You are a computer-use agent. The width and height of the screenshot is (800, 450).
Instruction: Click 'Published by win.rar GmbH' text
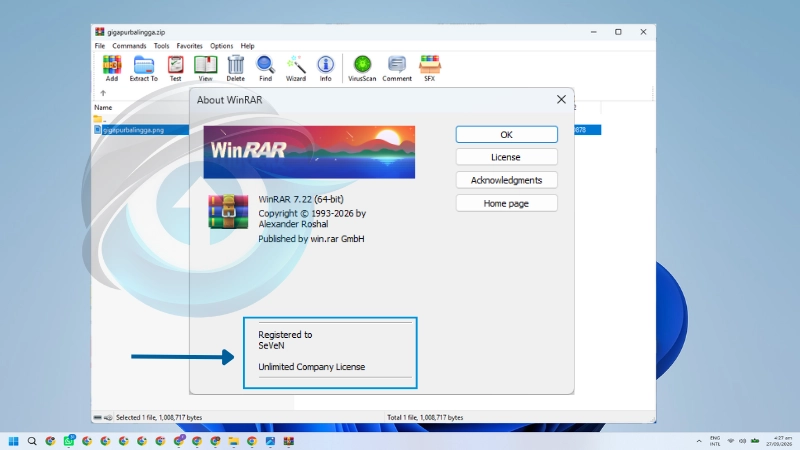pyautogui.click(x=311, y=239)
